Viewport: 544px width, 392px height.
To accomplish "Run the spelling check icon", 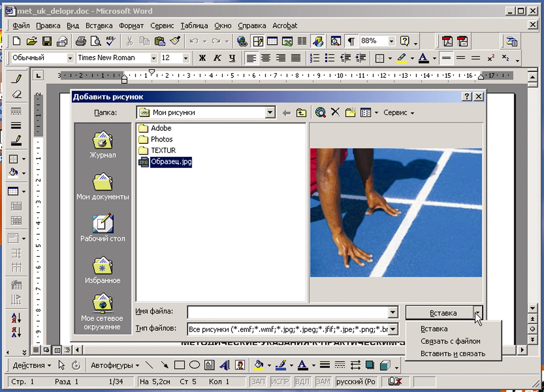I will [111, 41].
